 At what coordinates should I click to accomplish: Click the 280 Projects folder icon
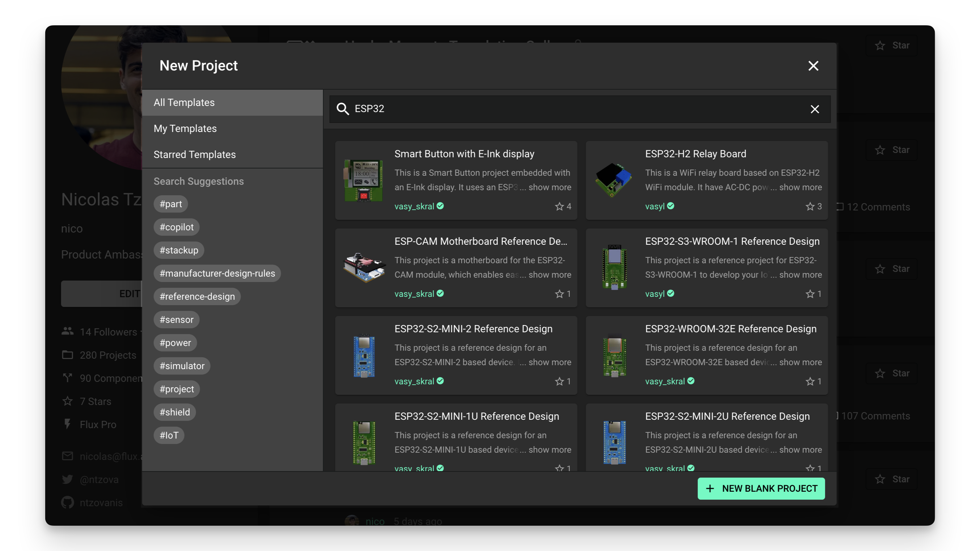(x=67, y=355)
